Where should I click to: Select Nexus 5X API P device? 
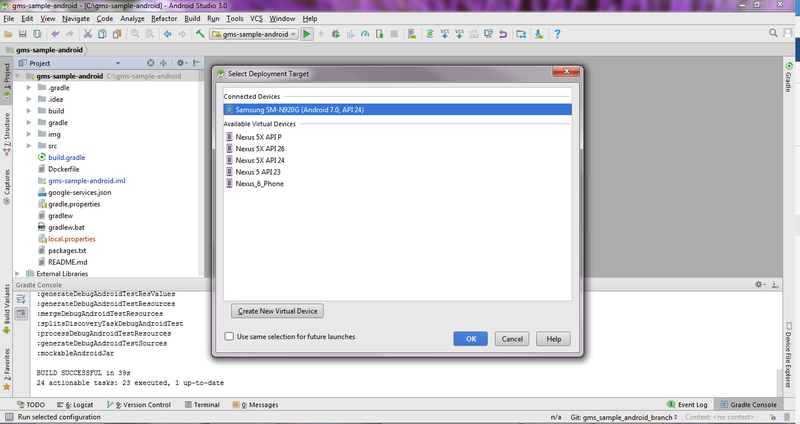pos(254,137)
